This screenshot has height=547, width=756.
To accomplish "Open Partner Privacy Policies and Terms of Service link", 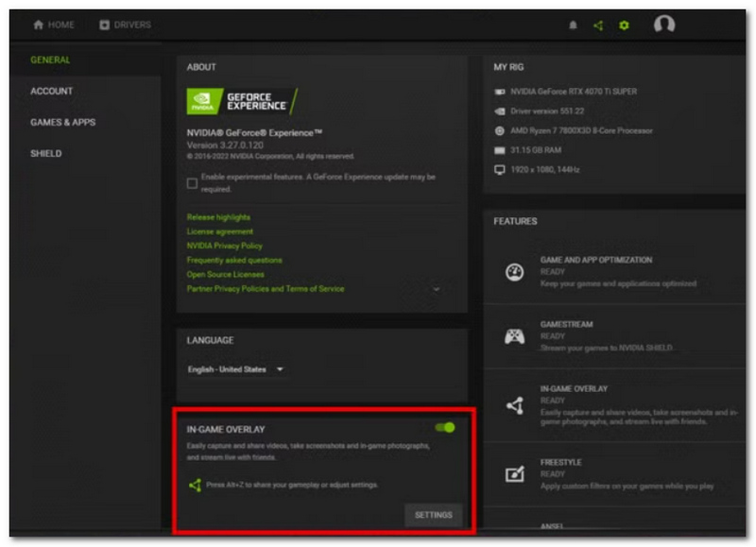I will point(266,289).
